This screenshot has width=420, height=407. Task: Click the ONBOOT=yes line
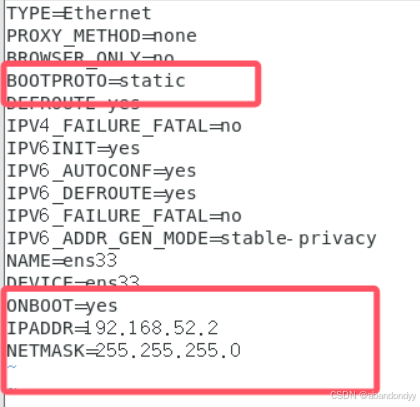[x=62, y=306]
